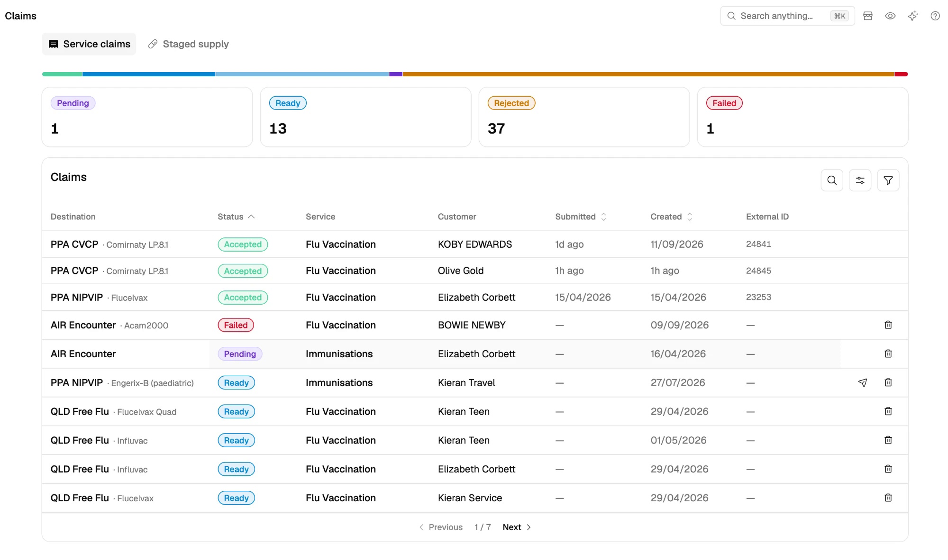948x560 pixels.
Task: Click External ID 24841
Action: point(758,244)
